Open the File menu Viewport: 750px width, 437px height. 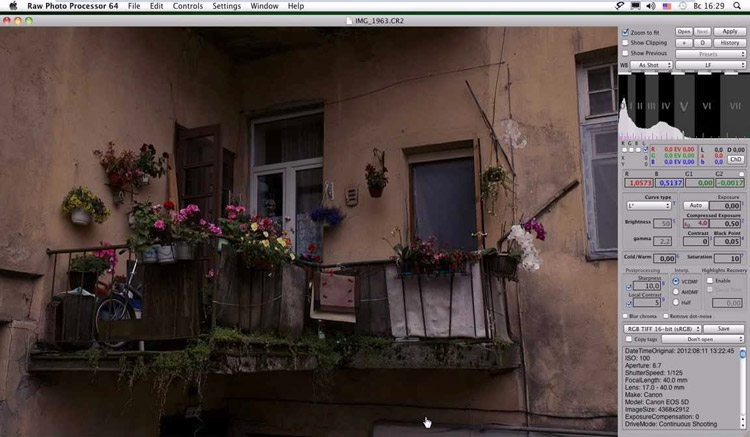point(134,6)
